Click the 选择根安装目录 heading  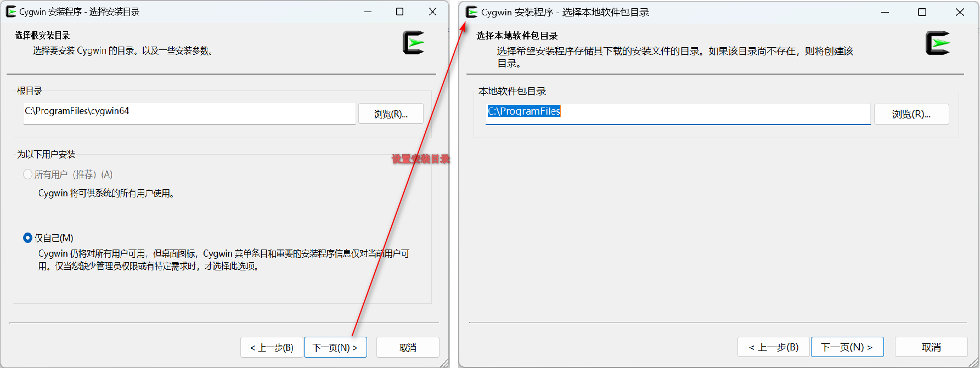pyautogui.click(x=43, y=35)
